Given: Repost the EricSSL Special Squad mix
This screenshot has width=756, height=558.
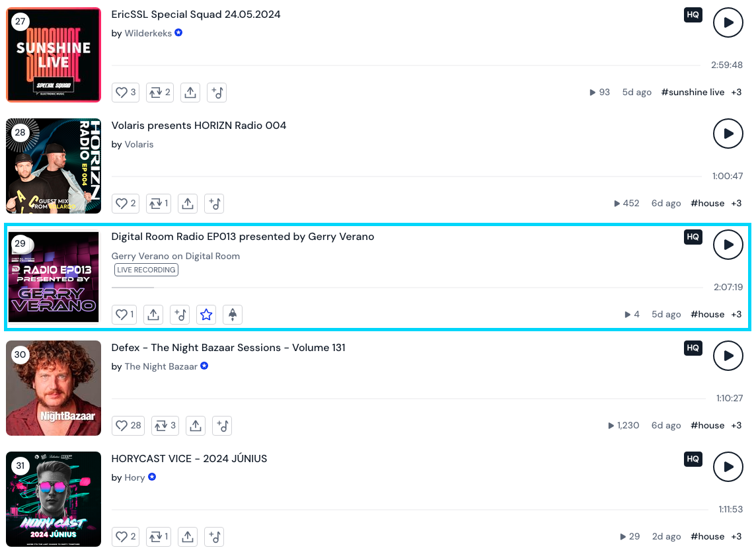Looking at the screenshot, I should tap(159, 92).
